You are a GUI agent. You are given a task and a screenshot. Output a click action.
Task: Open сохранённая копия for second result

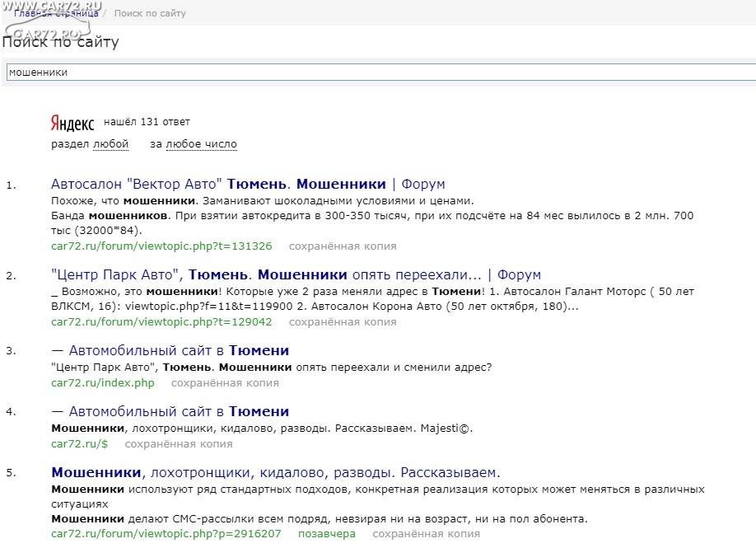point(343,321)
